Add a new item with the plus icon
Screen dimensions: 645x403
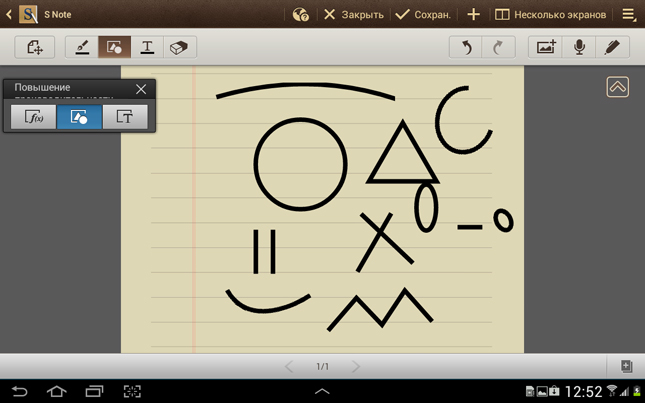pyautogui.click(x=473, y=15)
